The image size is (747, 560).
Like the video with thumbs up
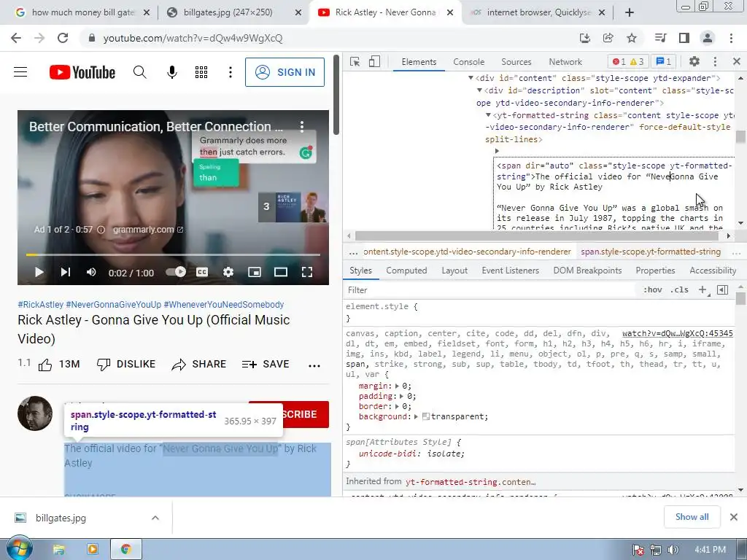click(x=45, y=365)
